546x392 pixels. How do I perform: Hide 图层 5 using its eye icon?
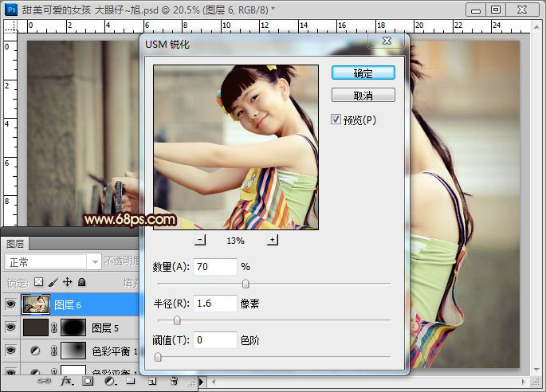tap(10, 327)
